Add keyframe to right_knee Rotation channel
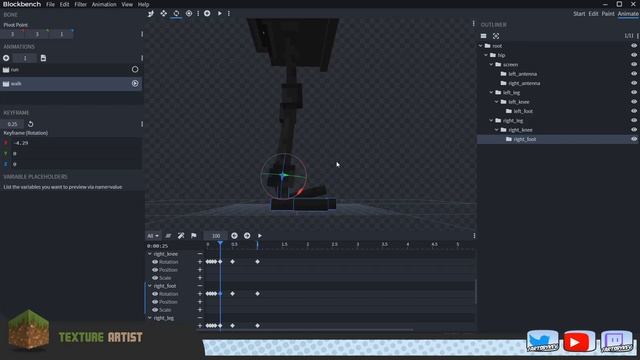 click(200, 262)
